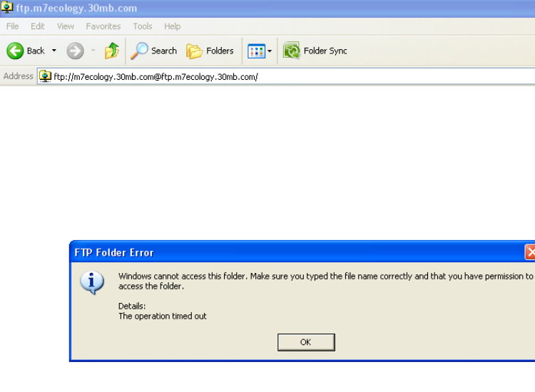This screenshot has width=535, height=392.
Task: Open the Edit menu
Action: 37,26
